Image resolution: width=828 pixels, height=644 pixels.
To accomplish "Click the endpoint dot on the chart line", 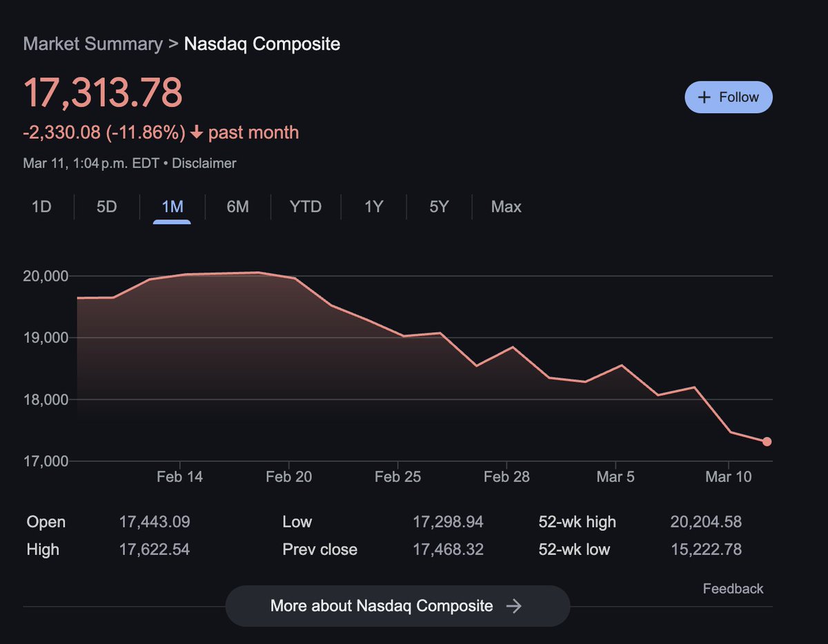I will pos(767,441).
